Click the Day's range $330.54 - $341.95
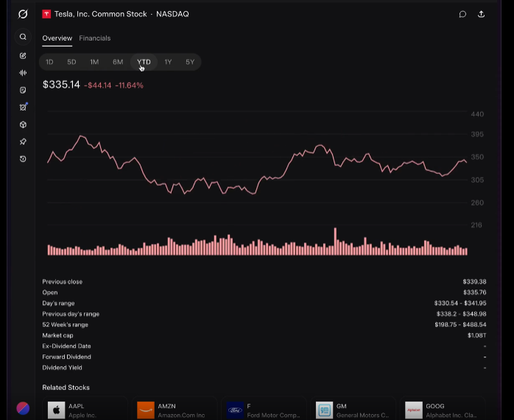 tap(460, 303)
